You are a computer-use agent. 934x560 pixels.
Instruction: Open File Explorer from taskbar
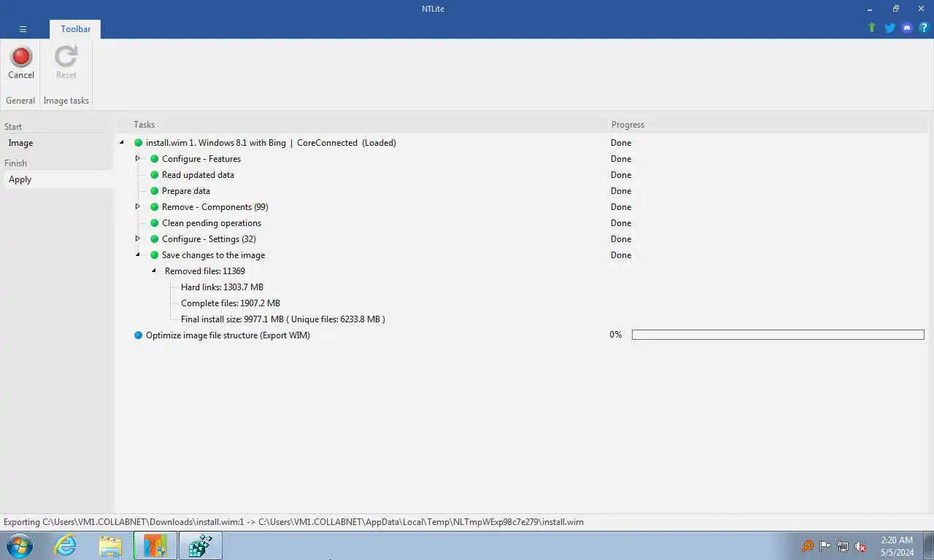pos(110,545)
